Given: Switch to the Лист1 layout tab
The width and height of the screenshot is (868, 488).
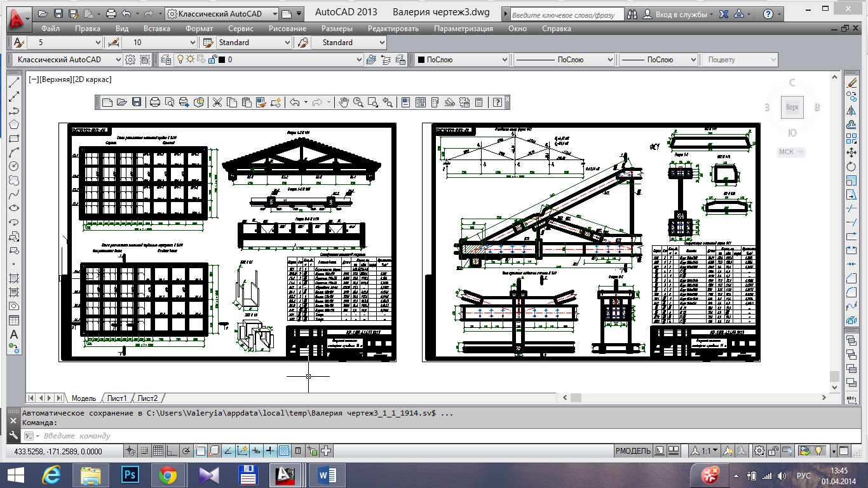Looking at the screenshot, I should click(x=117, y=398).
